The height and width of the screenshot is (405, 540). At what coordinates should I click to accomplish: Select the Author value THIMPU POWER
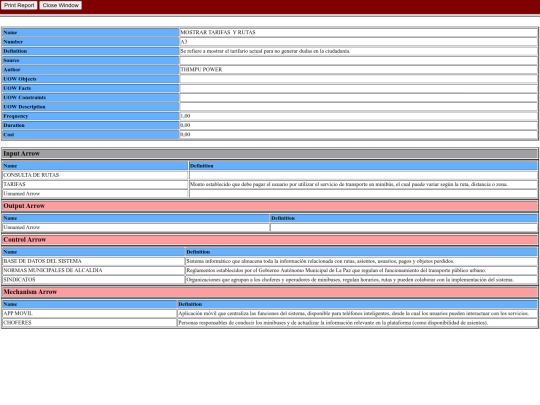pos(201,70)
